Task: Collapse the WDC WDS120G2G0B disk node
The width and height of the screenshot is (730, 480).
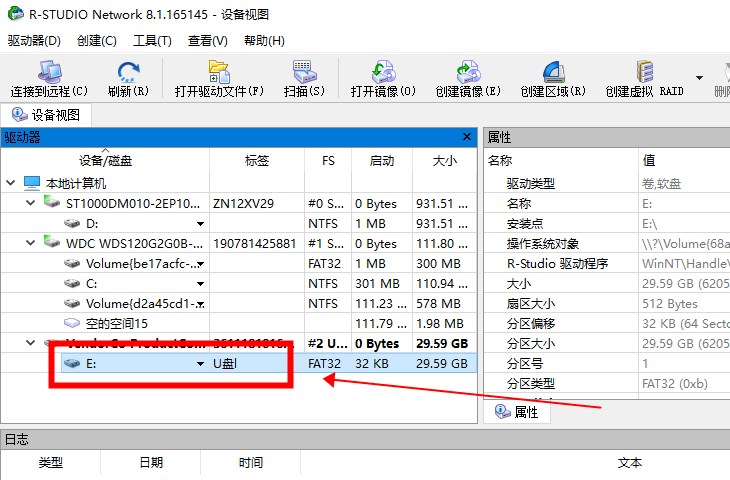Action: (x=31, y=243)
